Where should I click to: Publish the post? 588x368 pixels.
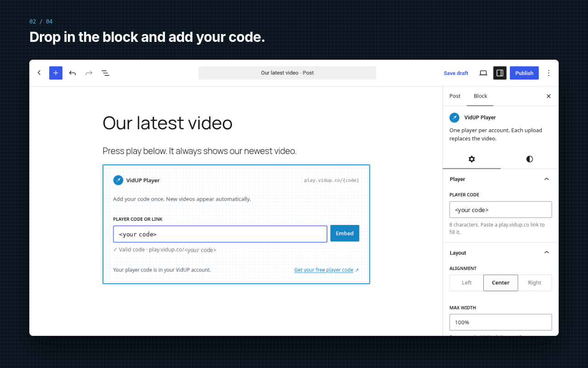coord(524,73)
